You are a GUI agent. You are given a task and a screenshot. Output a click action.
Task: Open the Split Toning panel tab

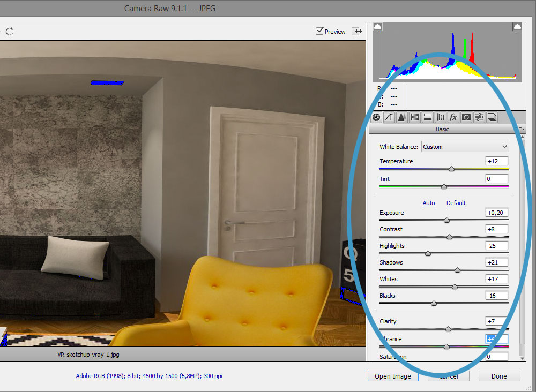point(428,117)
